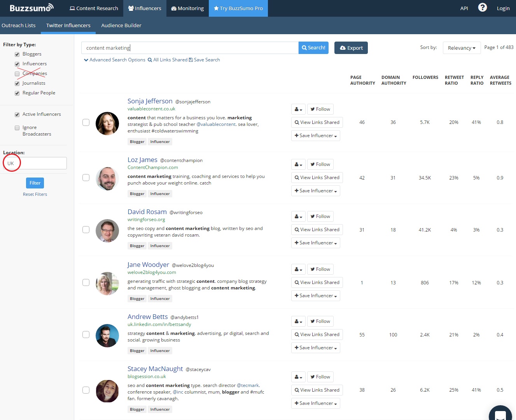Open the Influencers nav item
This screenshot has height=420, width=516.
145,8
